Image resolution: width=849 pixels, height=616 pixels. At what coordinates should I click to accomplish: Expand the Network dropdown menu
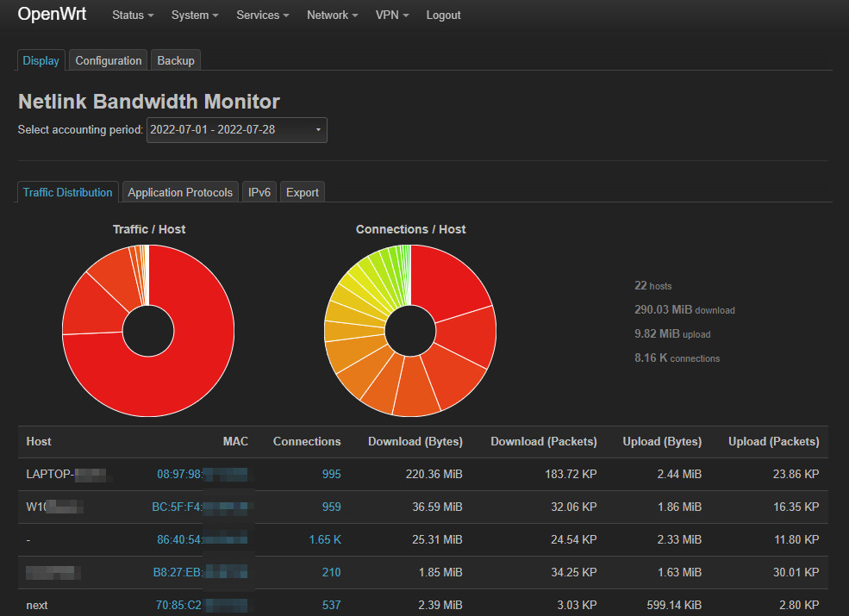[x=331, y=15]
